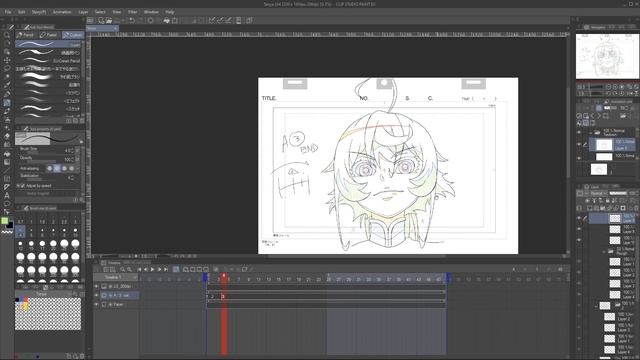
Task: Step to next frame in timeline
Action: click(159, 269)
